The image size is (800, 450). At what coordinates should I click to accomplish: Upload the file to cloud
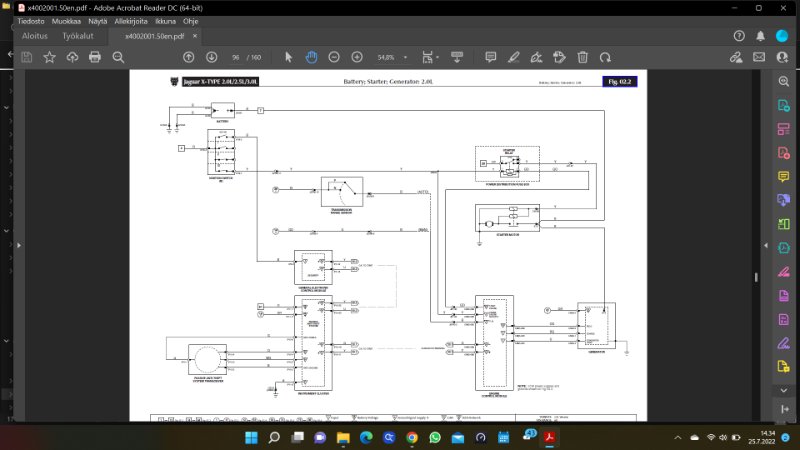pos(72,57)
